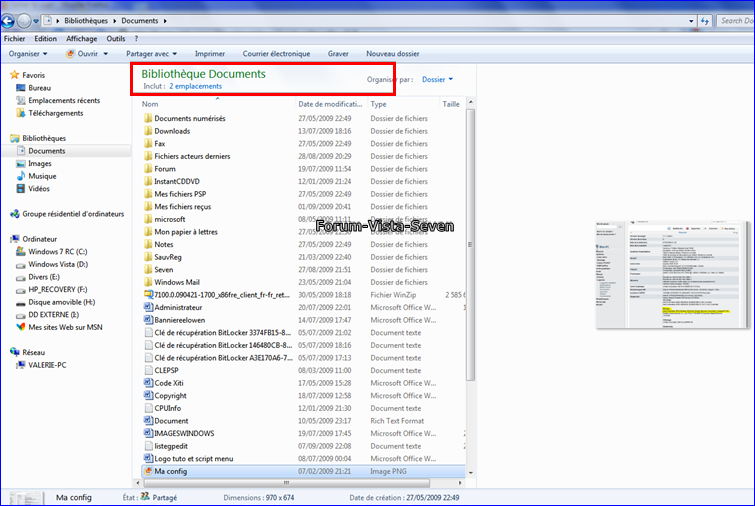755x506 pixels.
Task: Select the Windows Mail folder
Action: click(177, 282)
